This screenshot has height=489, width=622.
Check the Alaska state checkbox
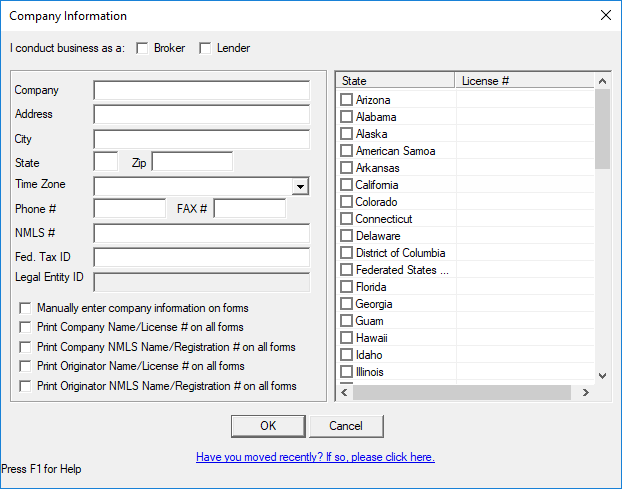click(x=346, y=134)
